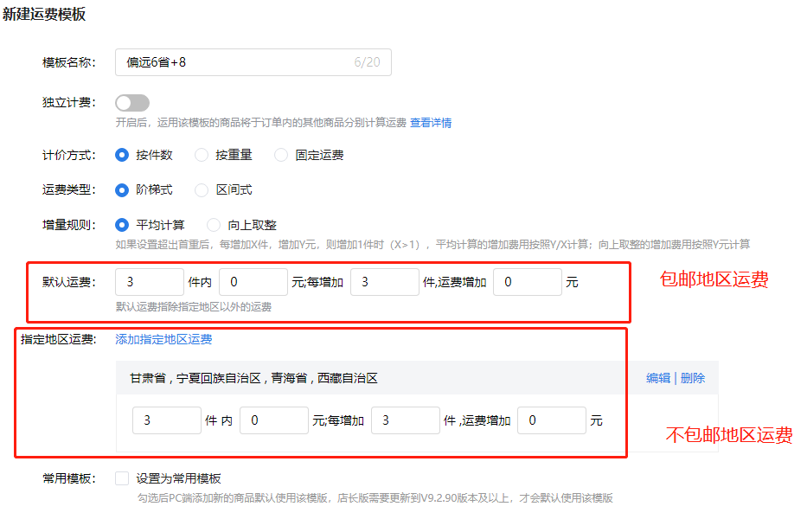The image size is (807, 532).
Task: Delete the 甘肃省 region freight rule
Action: pos(692,378)
